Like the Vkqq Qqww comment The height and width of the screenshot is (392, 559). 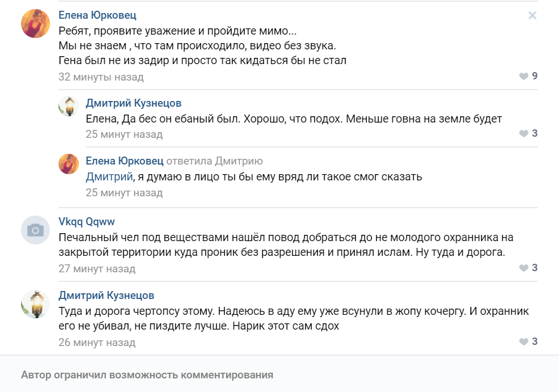click(528, 268)
